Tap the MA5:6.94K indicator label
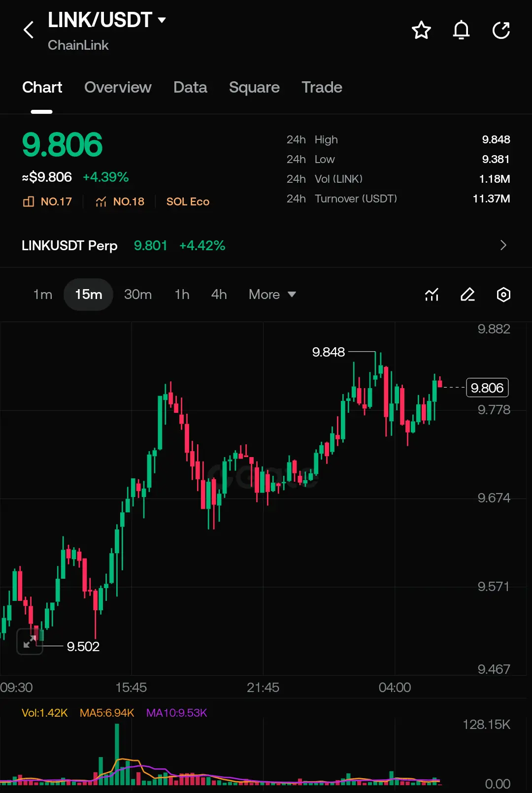Viewport: 532px width, 793px height. tap(107, 713)
